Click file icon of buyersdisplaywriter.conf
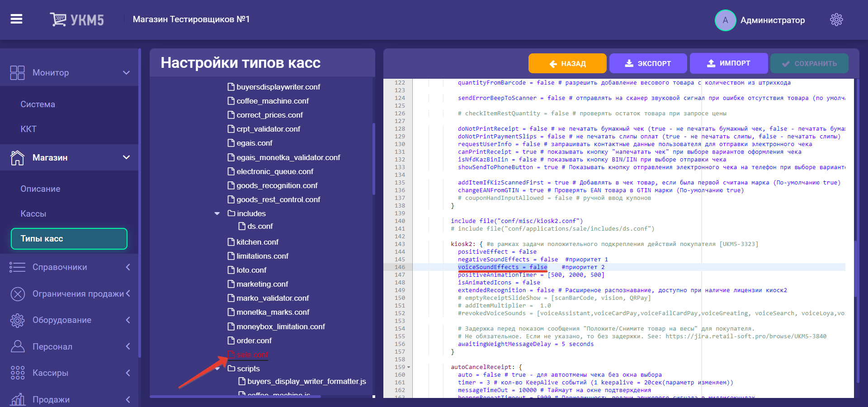Image resolution: width=868 pixels, height=407 pixels. pyautogui.click(x=231, y=86)
